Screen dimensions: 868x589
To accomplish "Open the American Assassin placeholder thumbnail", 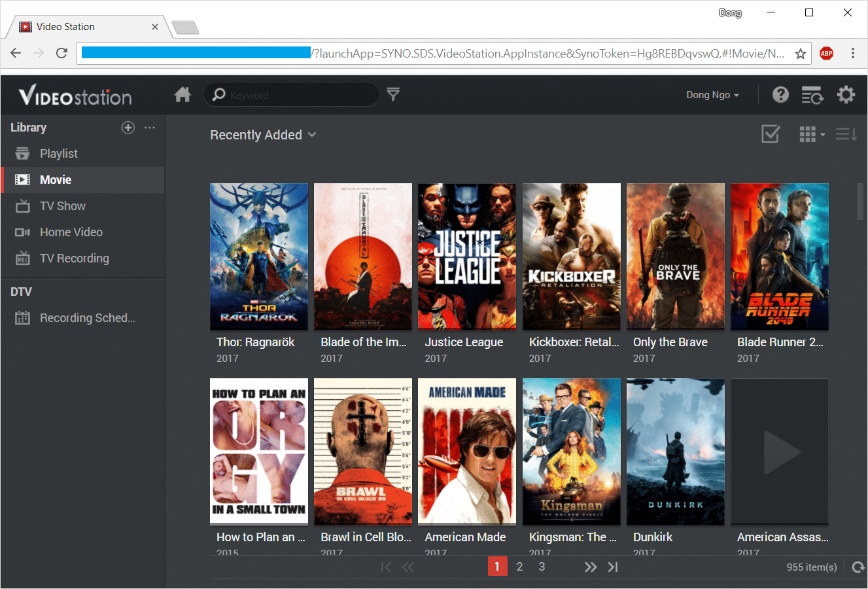I will (x=780, y=452).
